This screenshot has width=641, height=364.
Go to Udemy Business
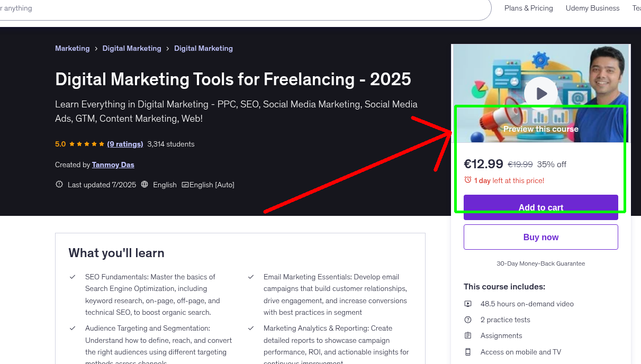(x=592, y=8)
